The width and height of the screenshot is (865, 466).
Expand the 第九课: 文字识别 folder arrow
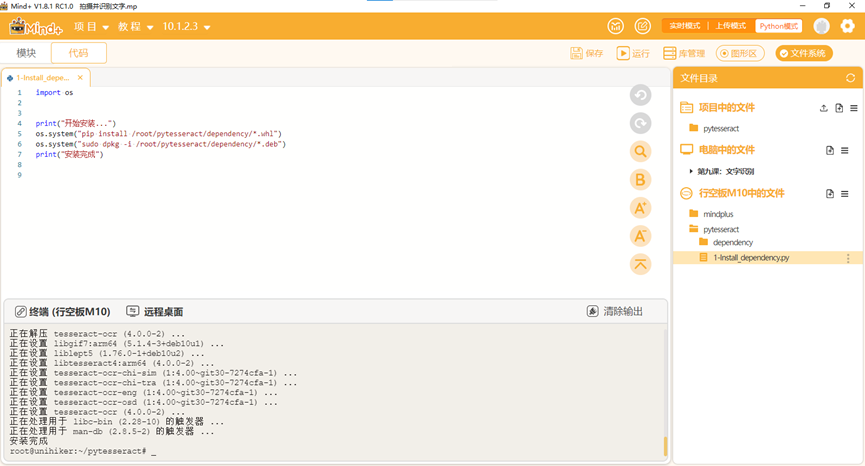(691, 171)
